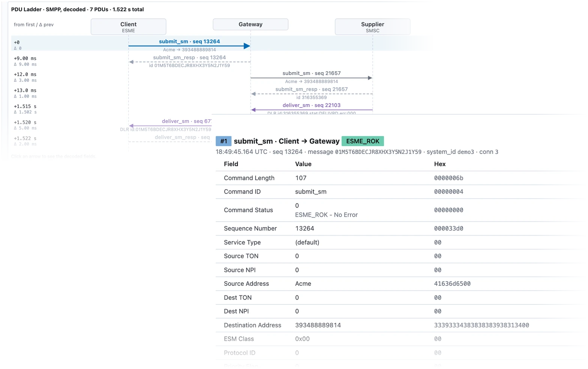Click the #1 PDU number badge

pyautogui.click(x=224, y=141)
